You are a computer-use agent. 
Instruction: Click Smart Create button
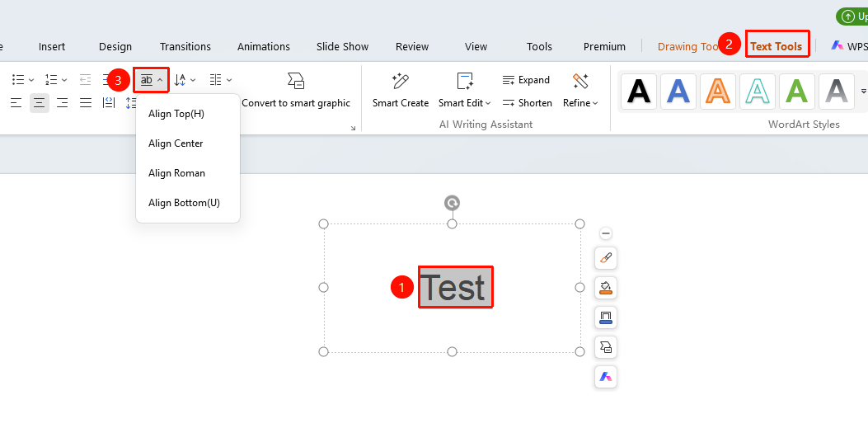(x=401, y=90)
